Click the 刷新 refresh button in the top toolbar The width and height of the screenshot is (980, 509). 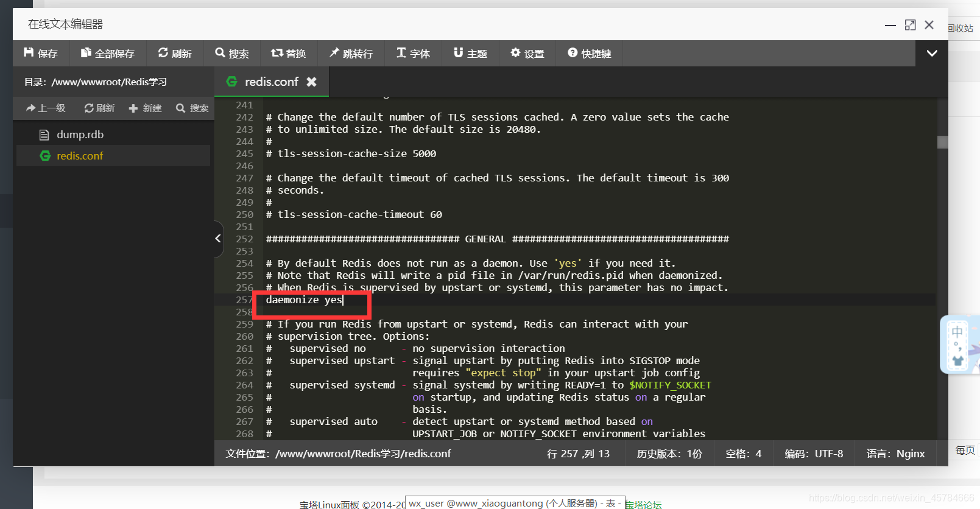click(175, 54)
